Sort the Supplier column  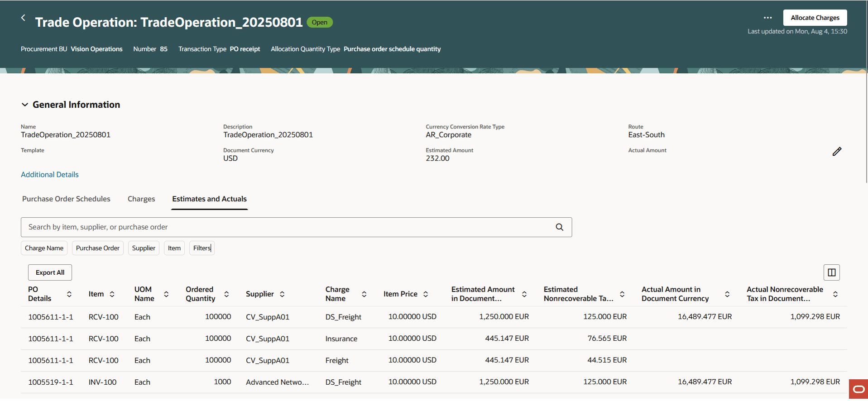pos(282,294)
